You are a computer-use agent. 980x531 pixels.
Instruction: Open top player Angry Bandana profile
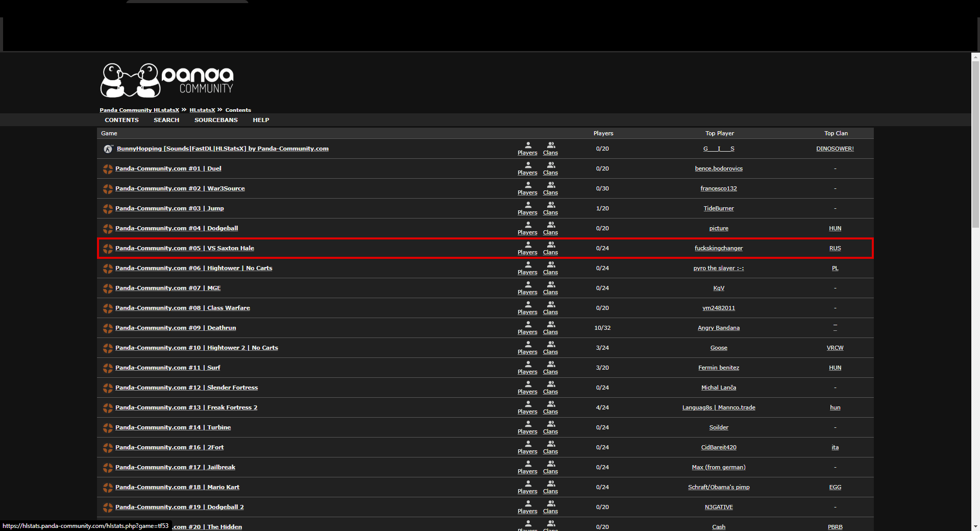[x=718, y=328]
